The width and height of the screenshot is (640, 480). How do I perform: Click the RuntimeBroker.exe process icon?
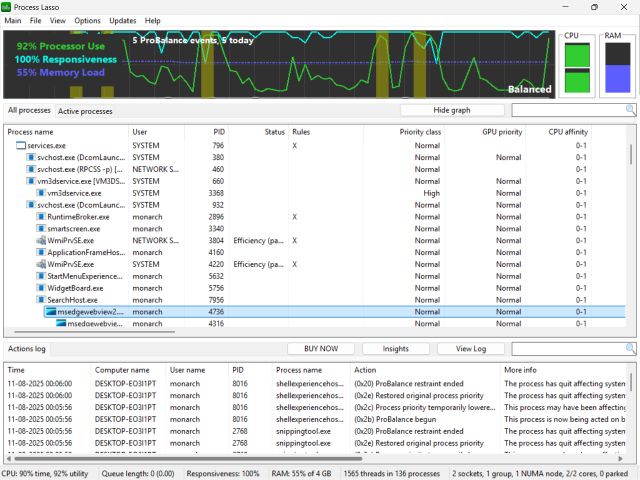pos(41,216)
